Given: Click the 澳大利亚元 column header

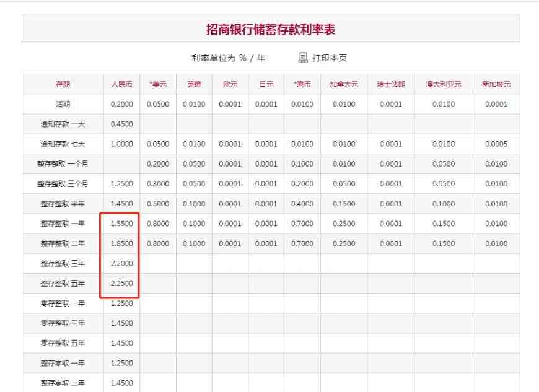Looking at the screenshot, I should tap(444, 84).
